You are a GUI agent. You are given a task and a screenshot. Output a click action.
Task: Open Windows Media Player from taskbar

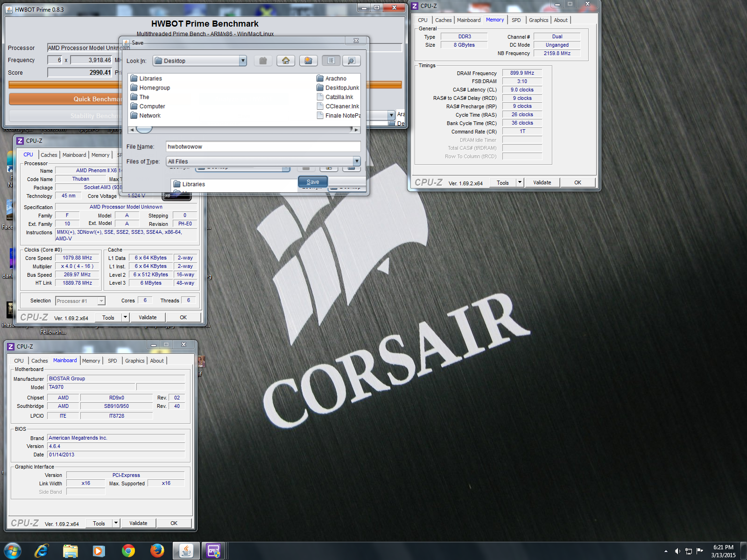click(99, 551)
